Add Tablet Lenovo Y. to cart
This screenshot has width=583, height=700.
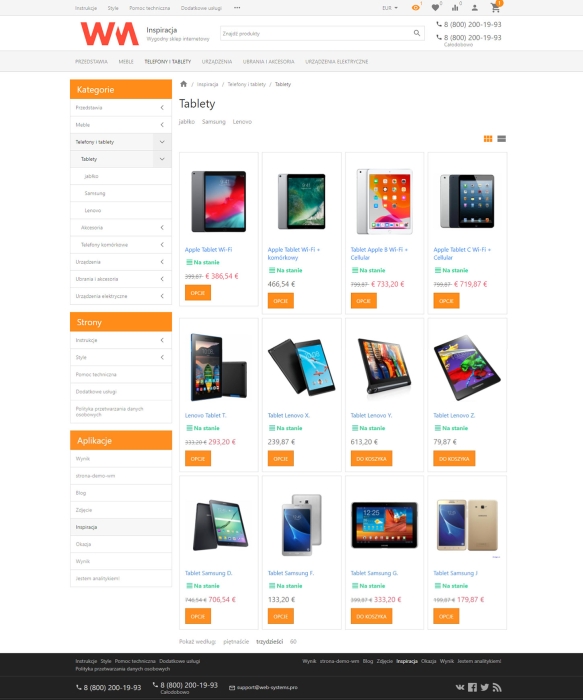pyautogui.click(x=371, y=458)
